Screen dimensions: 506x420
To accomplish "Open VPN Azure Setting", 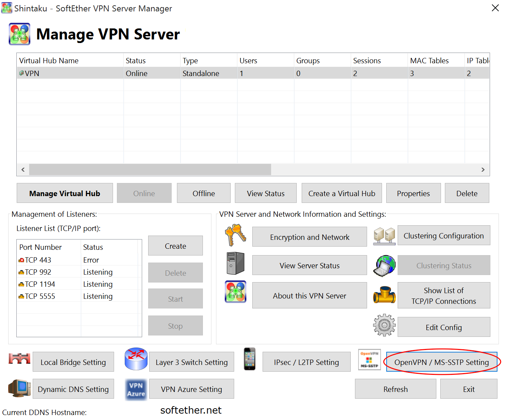I will coord(192,389).
